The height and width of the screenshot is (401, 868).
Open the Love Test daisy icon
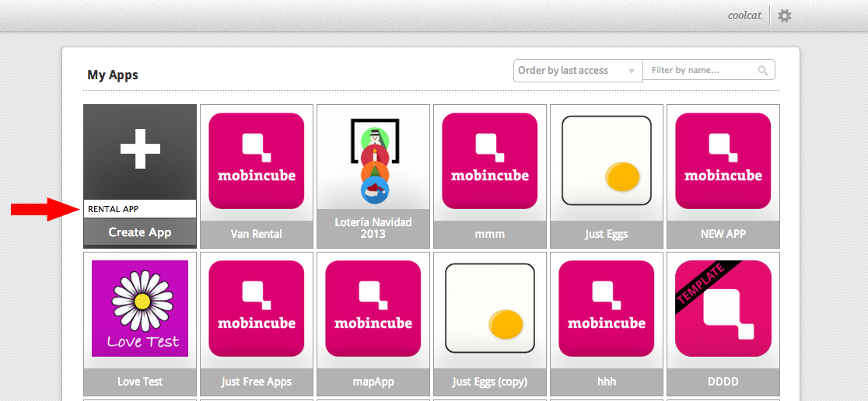[140, 309]
